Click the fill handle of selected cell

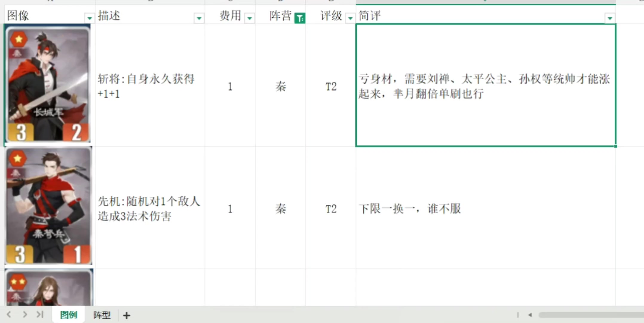tap(616, 146)
